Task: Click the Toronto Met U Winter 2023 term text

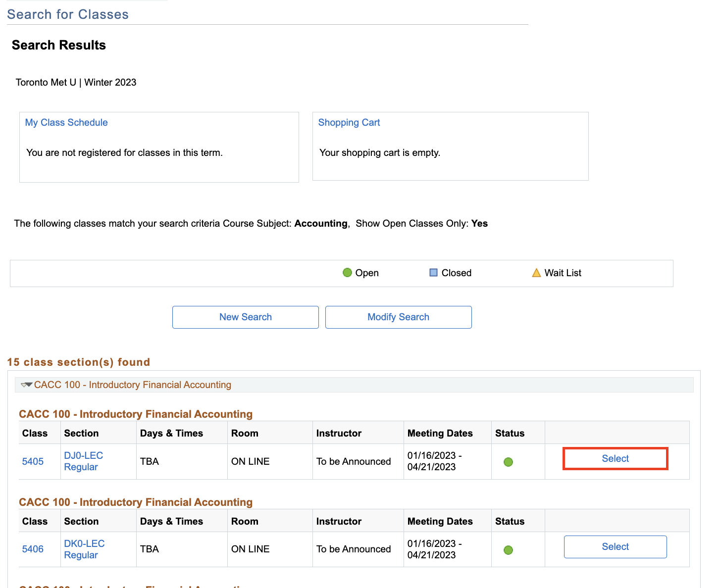Action: 76,82
